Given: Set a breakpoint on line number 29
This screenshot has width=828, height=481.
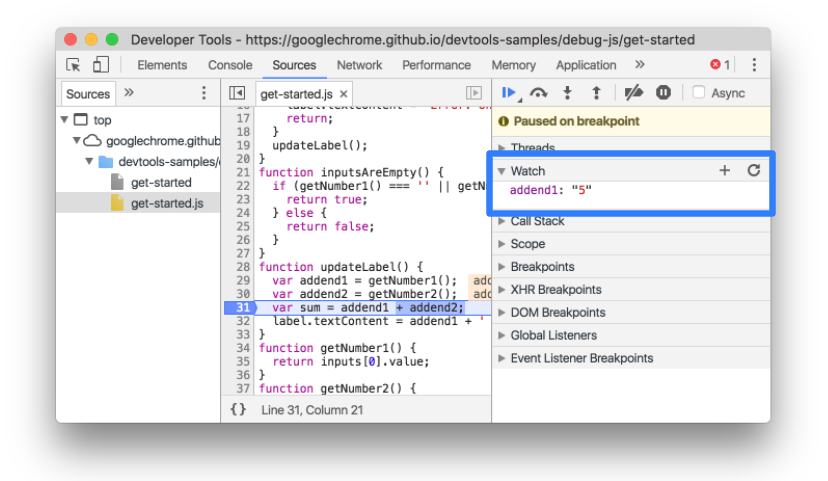Looking at the screenshot, I should (x=243, y=280).
